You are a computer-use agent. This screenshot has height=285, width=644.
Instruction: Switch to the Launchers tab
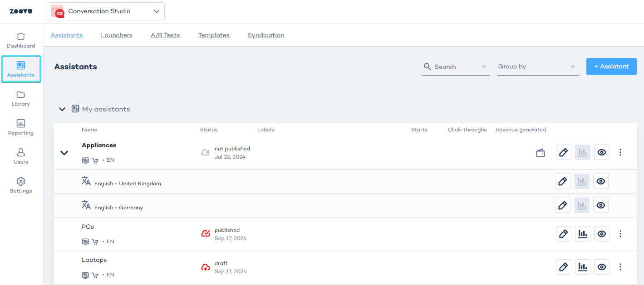[117, 35]
